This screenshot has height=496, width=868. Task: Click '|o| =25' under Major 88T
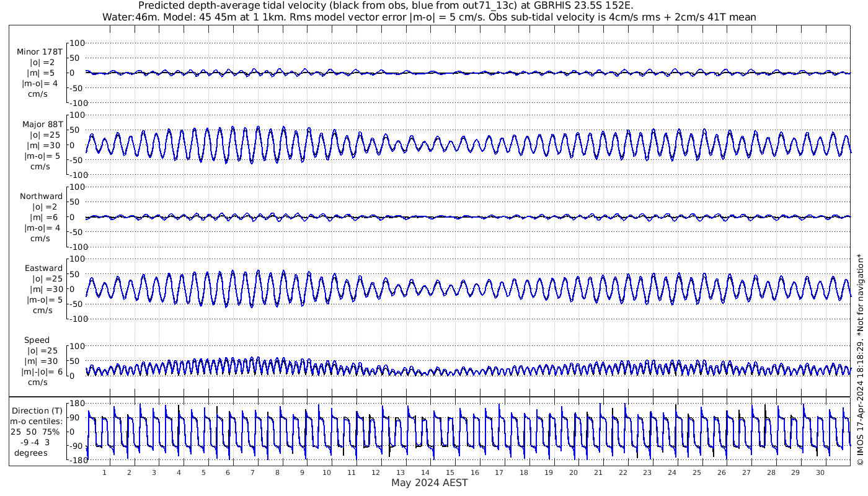pyautogui.click(x=43, y=135)
